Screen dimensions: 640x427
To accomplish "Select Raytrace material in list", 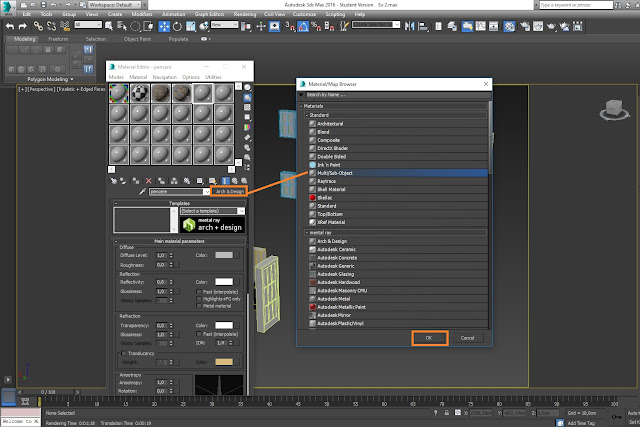I will click(x=398, y=181).
